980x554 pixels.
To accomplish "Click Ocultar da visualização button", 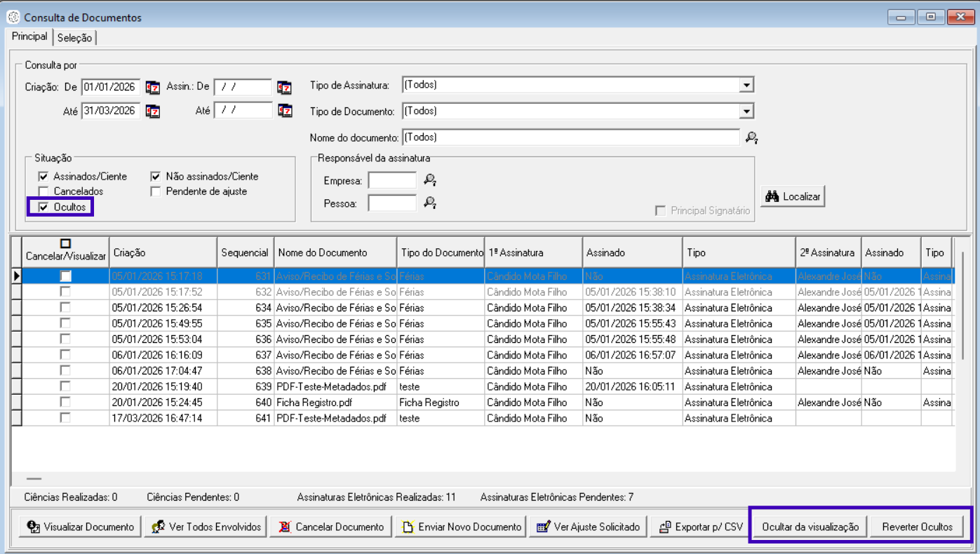I will [x=810, y=527].
